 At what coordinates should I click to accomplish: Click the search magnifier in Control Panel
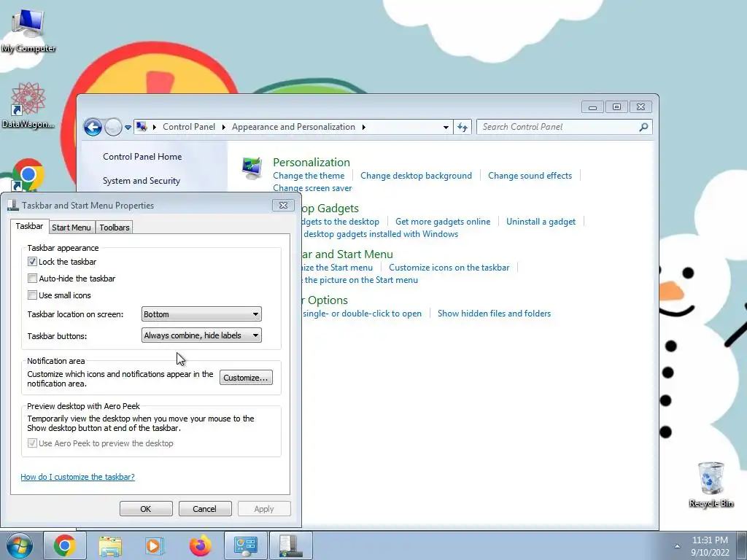(x=643, y=127)
